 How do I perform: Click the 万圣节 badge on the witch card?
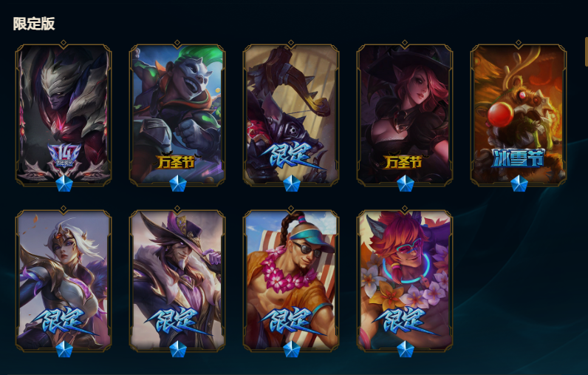click(x=404, y=162)
